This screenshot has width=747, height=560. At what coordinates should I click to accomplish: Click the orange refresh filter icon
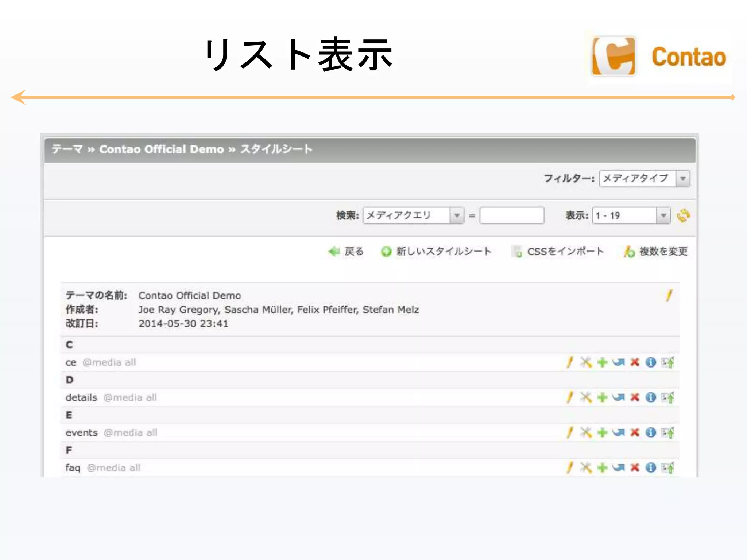(683, 215)
